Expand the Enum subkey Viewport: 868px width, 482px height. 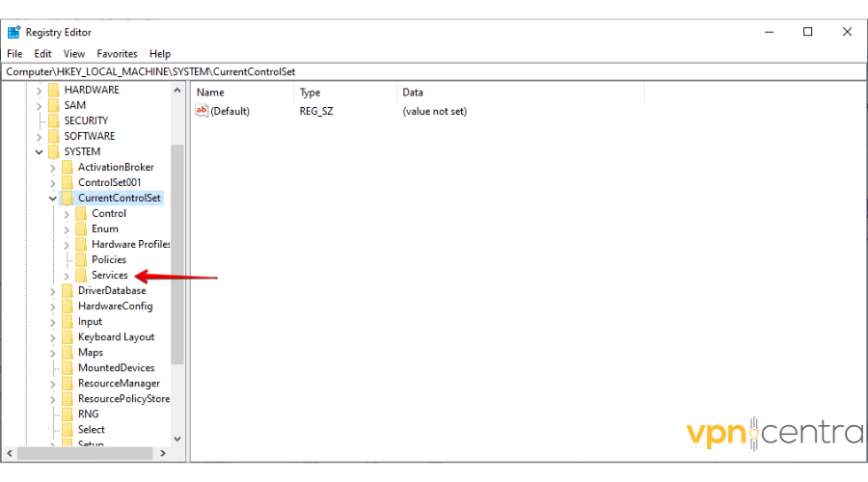click(x=67, y=229)
